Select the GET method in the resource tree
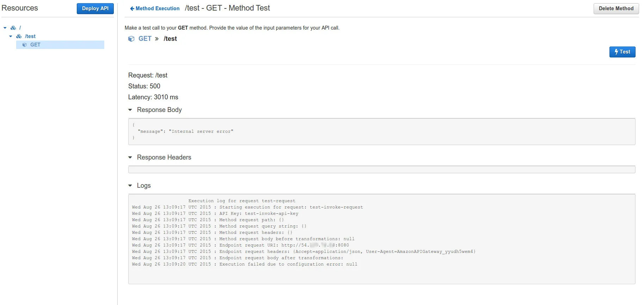Screen dimensions: 644x305 35,45
